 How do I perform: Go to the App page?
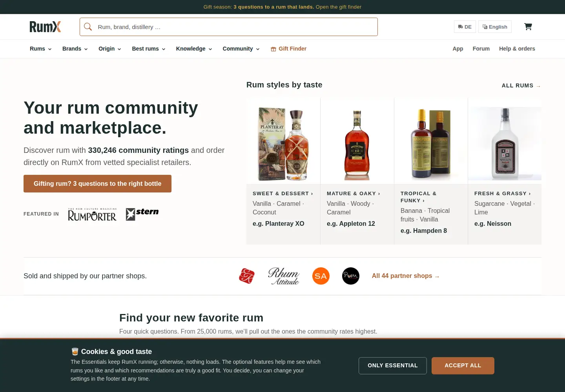click(458, 49)
